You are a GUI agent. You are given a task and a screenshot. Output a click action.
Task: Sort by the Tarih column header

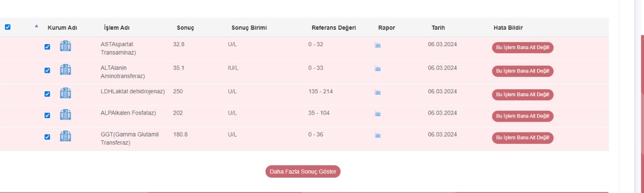[x=438, y=28]
